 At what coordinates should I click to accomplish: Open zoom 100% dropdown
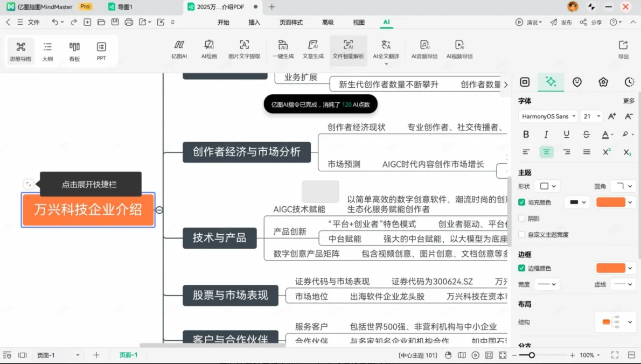pyautogui.click(x=589, y=355)
